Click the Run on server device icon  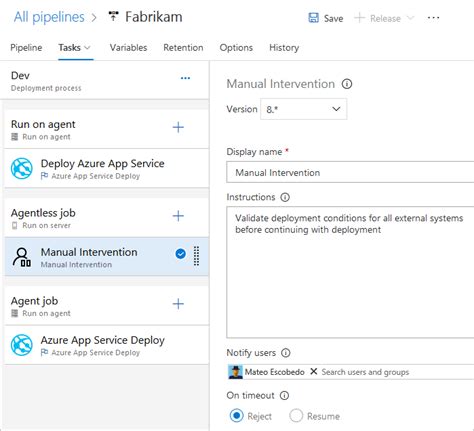[15, 225]
